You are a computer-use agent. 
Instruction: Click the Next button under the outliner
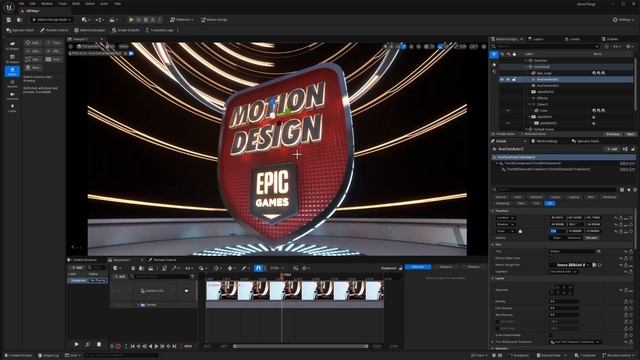point(630,134)
